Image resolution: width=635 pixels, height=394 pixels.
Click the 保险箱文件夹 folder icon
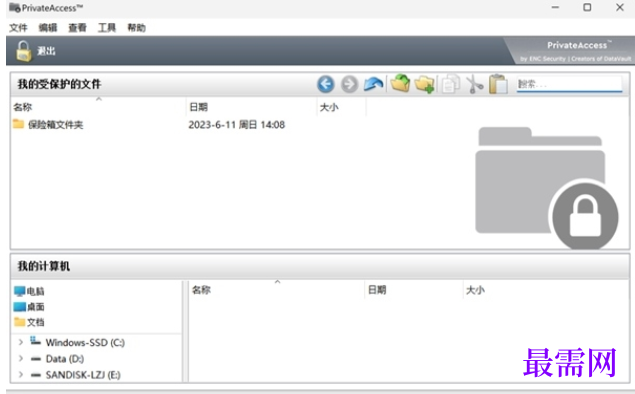18,124
